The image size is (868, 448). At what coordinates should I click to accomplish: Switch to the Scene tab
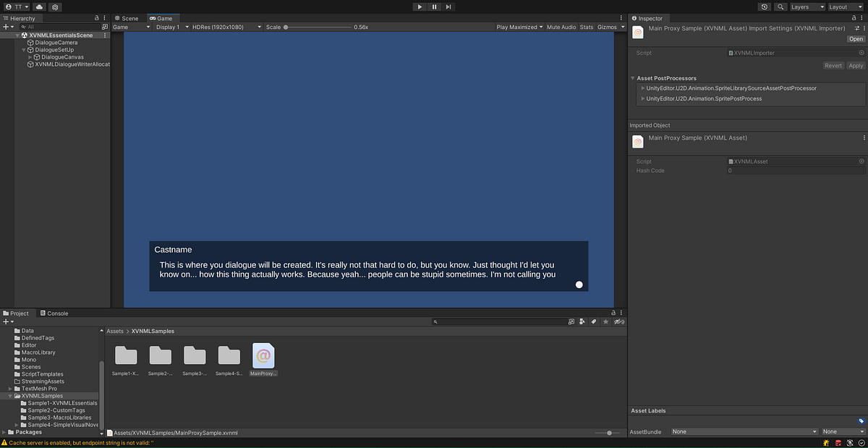tap(127, 18)
